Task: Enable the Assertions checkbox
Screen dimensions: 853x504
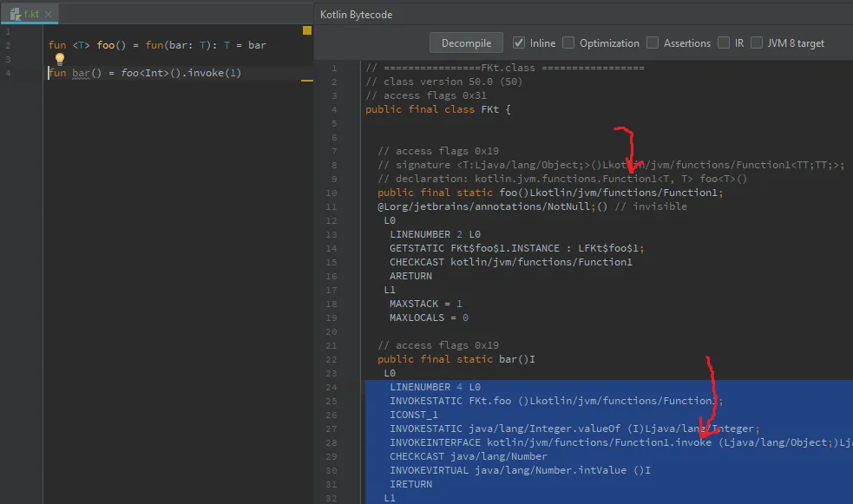Action: point(653,43)
